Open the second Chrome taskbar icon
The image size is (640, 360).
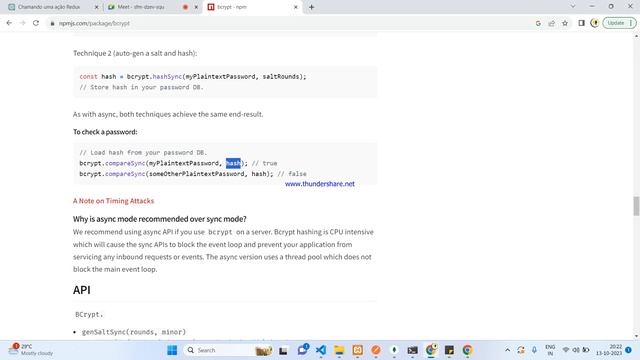pos(468,350)
